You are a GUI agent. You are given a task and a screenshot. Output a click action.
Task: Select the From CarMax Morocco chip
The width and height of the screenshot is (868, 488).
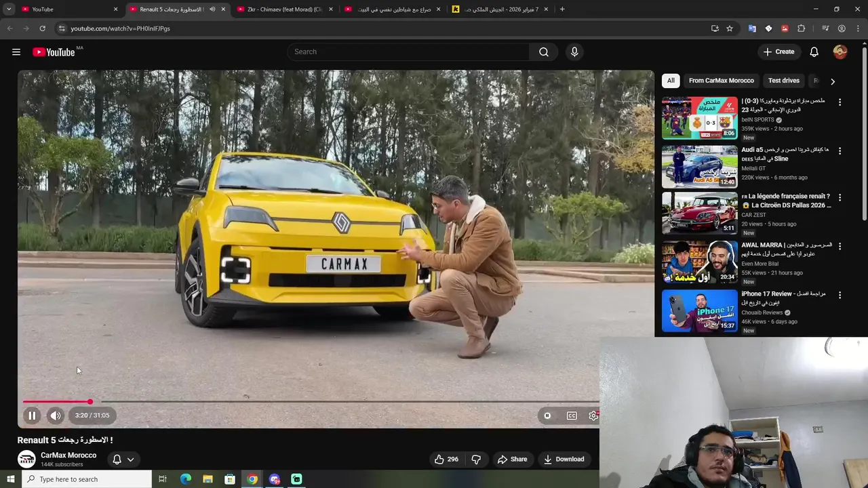[x=722, y=81]
